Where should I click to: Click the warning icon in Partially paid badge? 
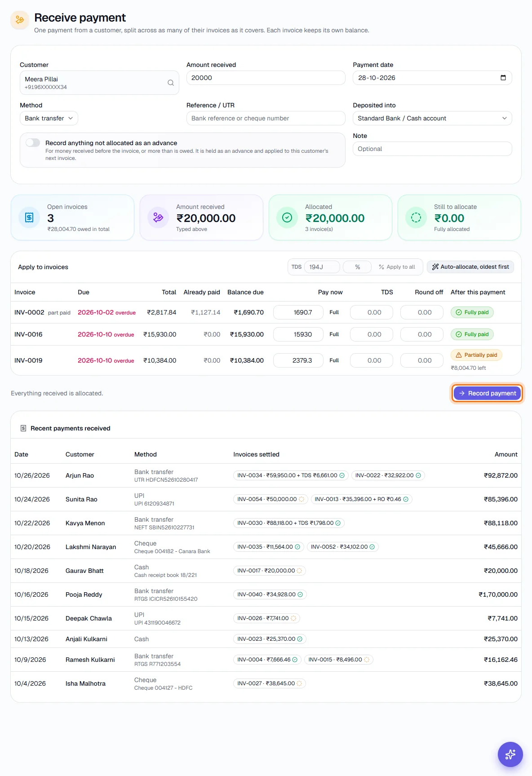coord(459,355)
